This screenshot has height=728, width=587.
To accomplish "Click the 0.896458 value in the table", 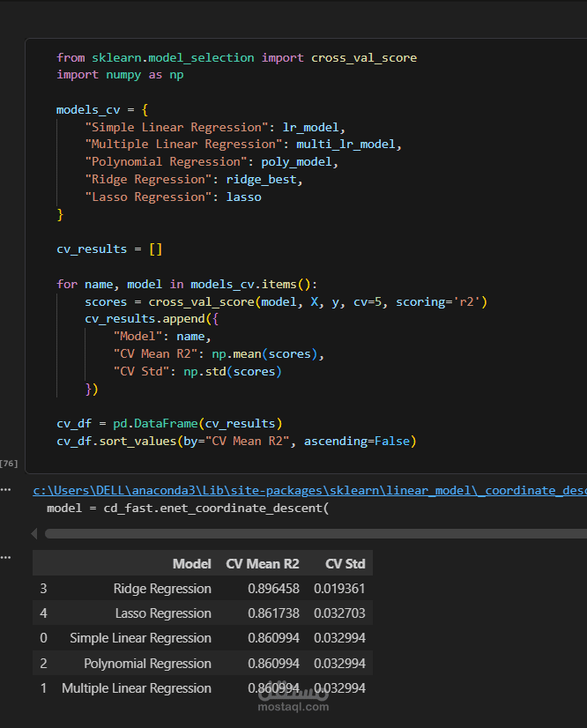I will (273, 589).
